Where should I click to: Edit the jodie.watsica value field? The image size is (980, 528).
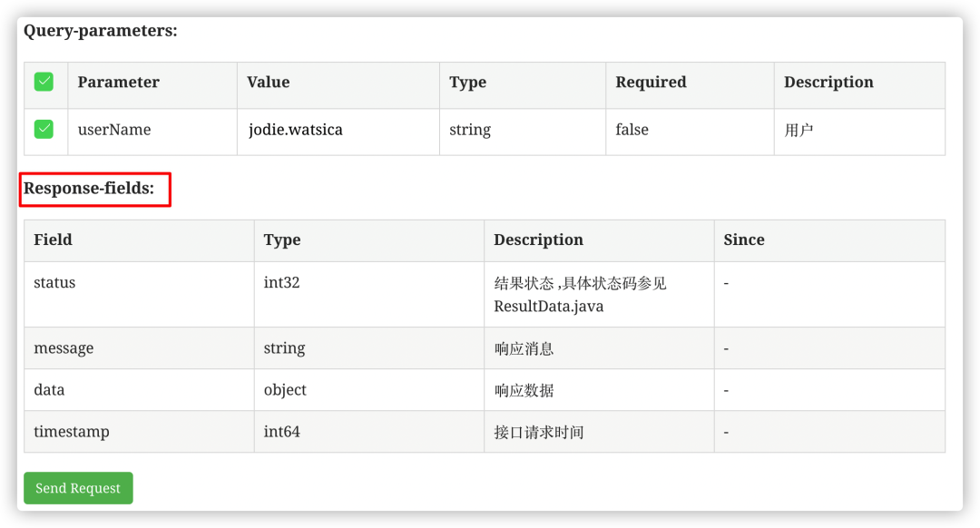[338, 130]
